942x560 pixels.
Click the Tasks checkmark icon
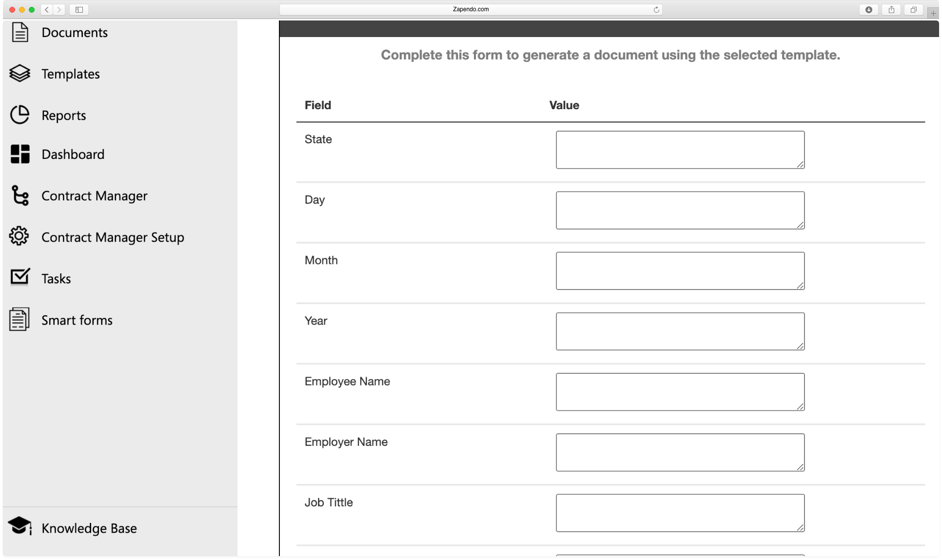20,277
